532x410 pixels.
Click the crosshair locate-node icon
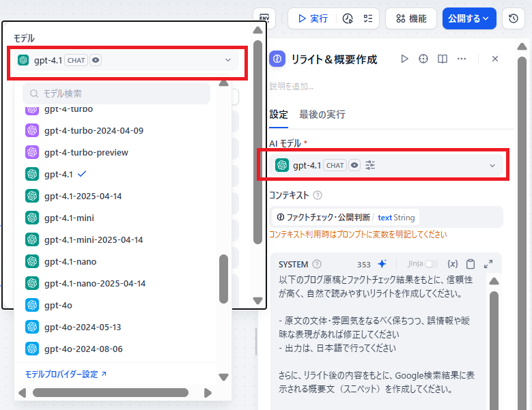click(423, 59)
